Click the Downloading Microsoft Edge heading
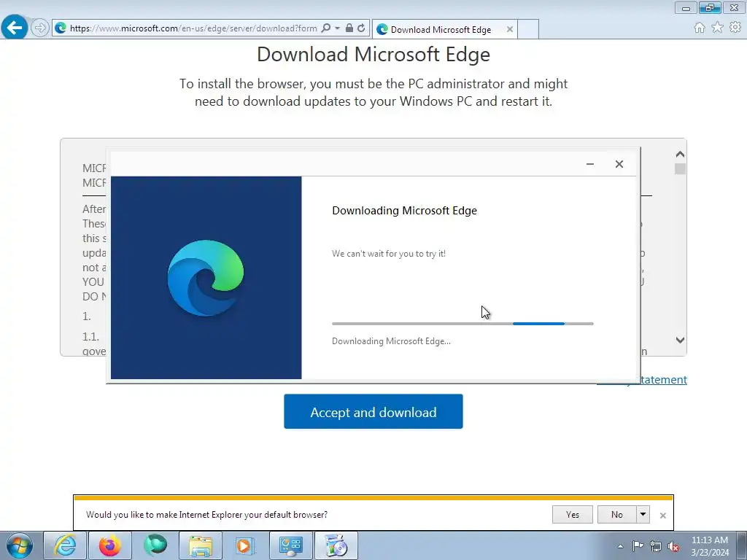 [404, 211]
